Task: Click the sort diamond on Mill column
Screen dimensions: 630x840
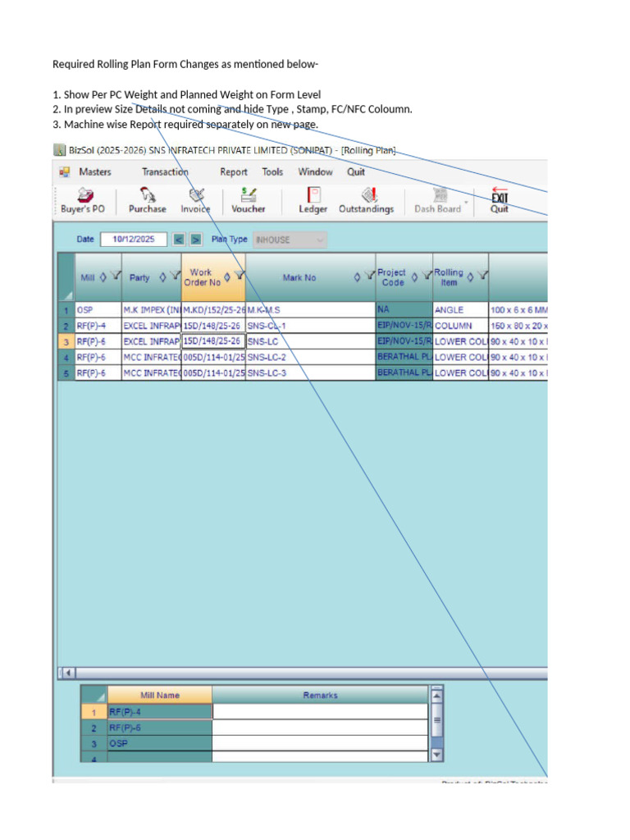Action: coord(103,277)
